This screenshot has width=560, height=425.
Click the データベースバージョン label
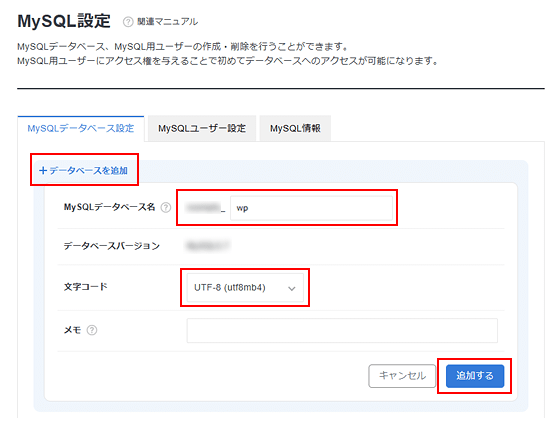tap(111, 246)
